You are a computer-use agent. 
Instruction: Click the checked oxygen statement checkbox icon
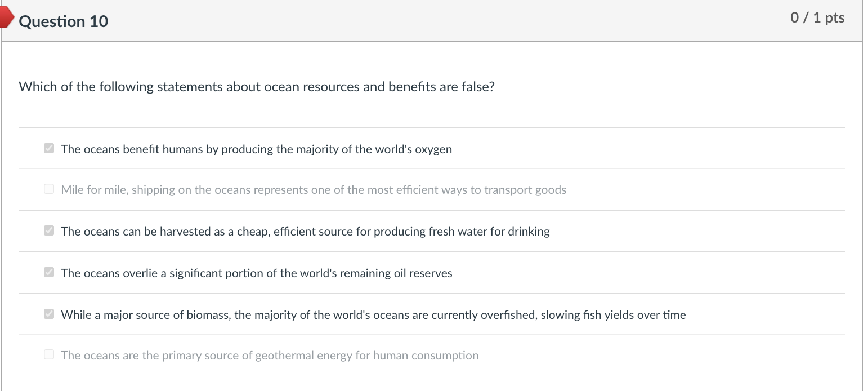coord(49,148)
